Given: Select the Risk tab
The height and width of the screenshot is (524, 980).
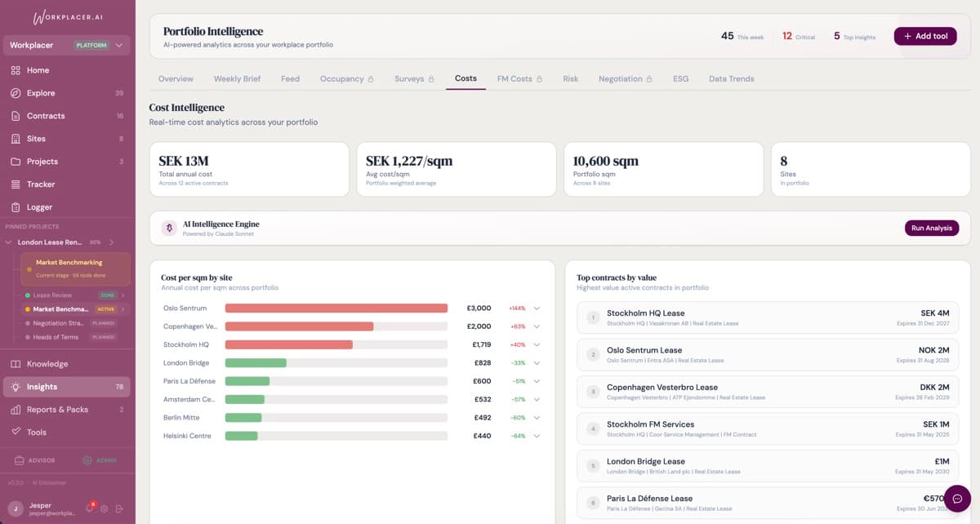Looking at the screenshot, I should click(570, 79).
